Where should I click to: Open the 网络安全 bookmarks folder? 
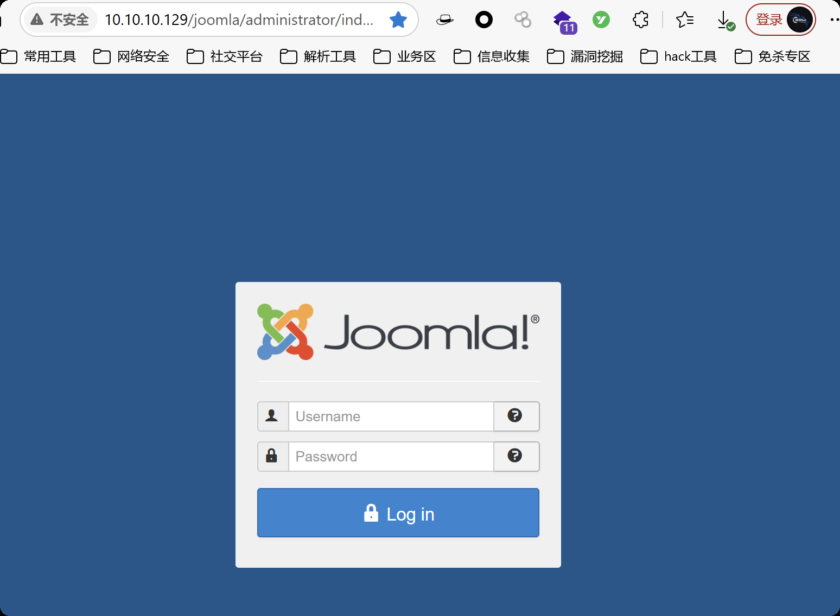132,56
